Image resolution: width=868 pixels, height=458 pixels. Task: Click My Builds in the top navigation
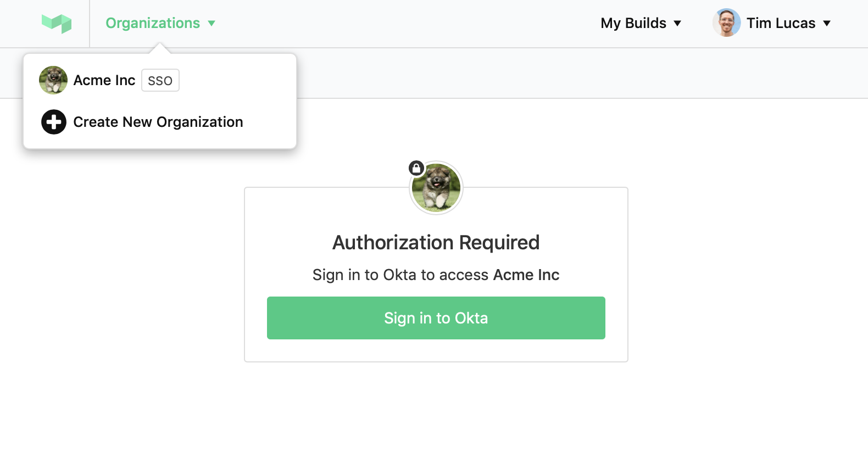(633, 23)
